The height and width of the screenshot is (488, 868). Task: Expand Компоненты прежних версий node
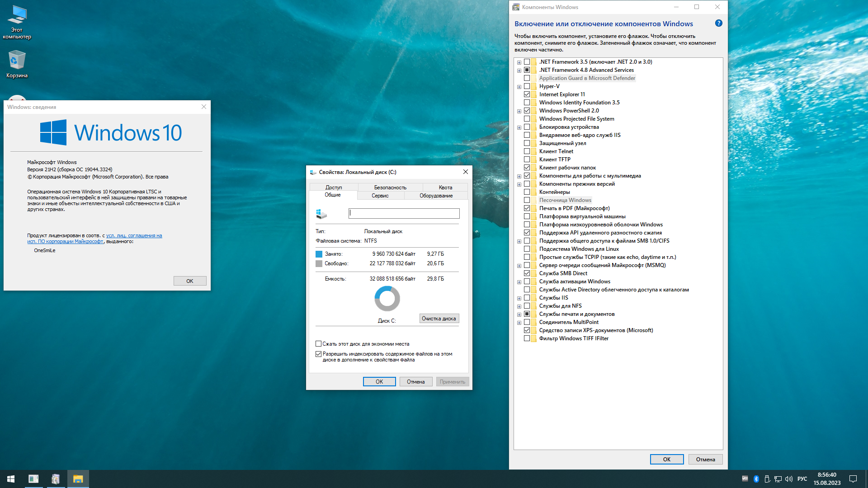[519, 184]
